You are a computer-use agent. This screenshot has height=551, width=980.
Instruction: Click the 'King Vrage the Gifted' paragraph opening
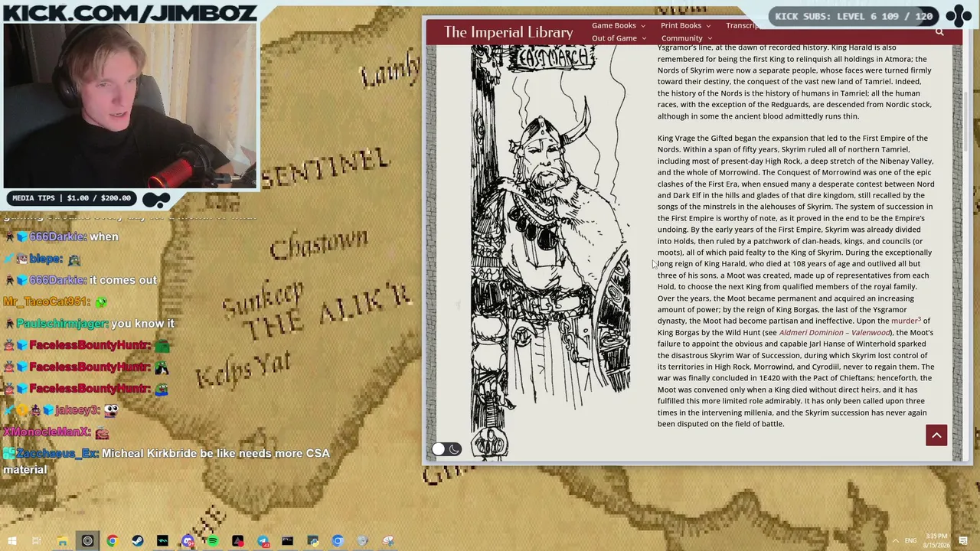(x=704, y=139)
